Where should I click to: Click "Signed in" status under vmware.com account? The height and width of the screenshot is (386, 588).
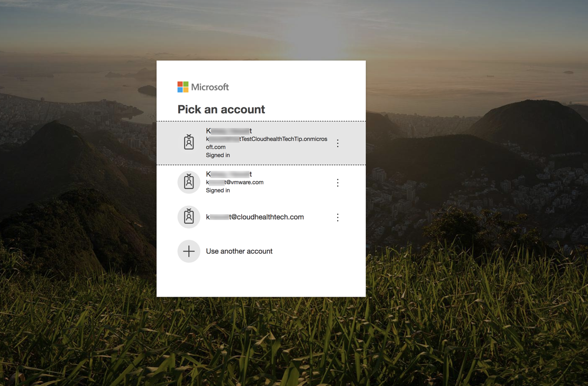(218, 190)
